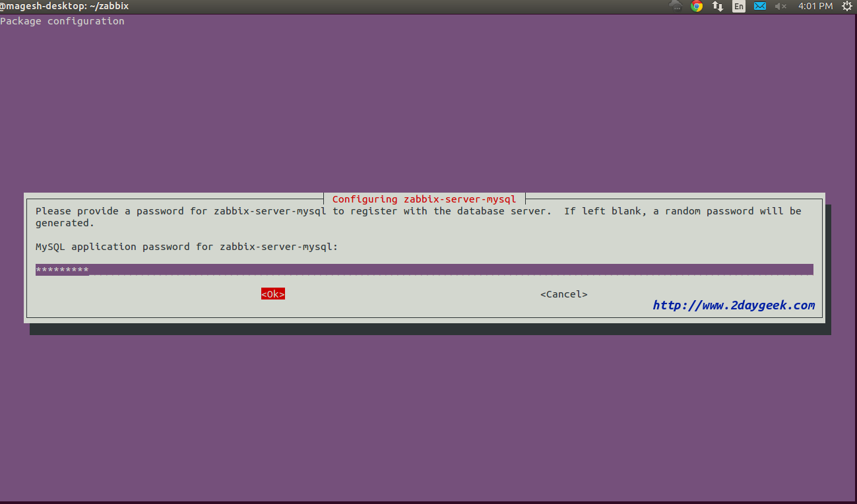Open the network connections indicator

pyautogui.click(x=718, y=6)
